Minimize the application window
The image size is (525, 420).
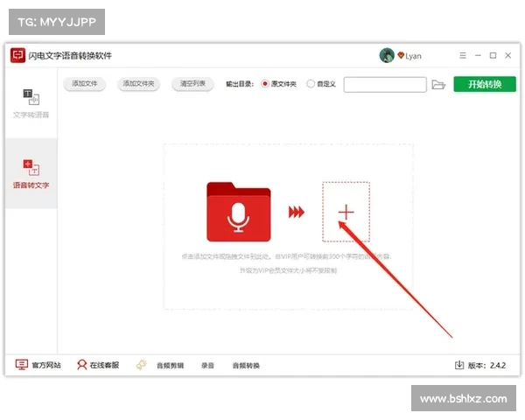[x=478, y=55]
